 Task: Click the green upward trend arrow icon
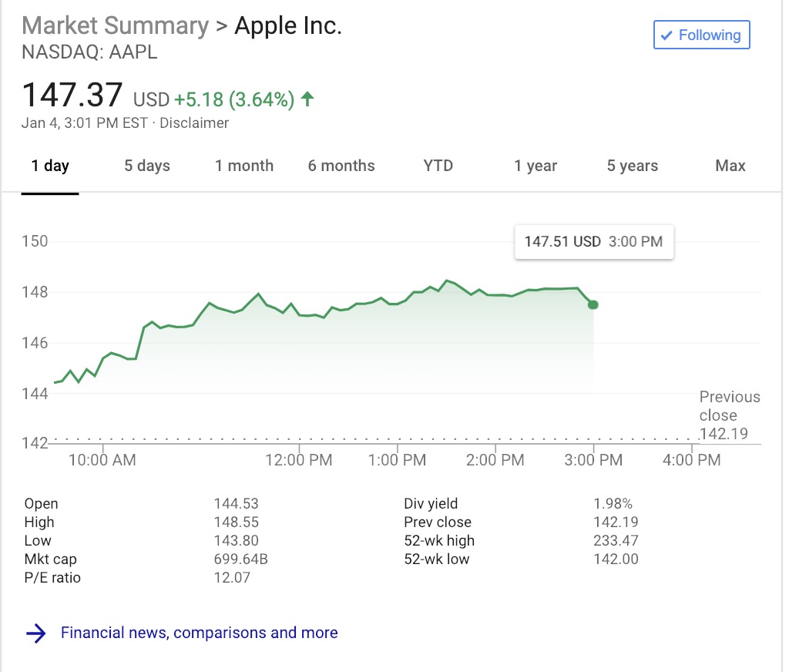[307, 99]
